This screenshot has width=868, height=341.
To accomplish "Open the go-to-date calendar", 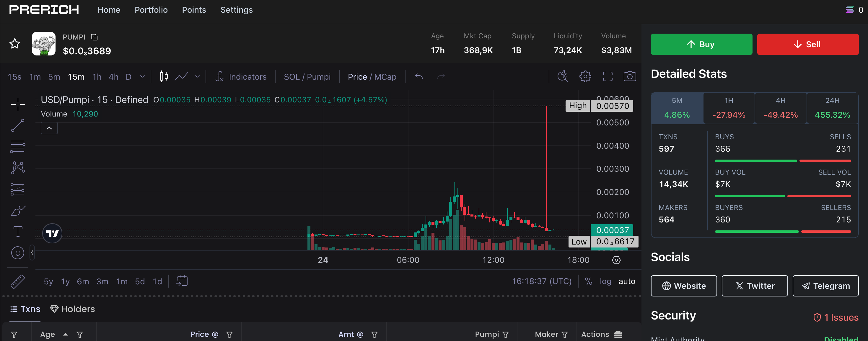I will click(182, 281).
